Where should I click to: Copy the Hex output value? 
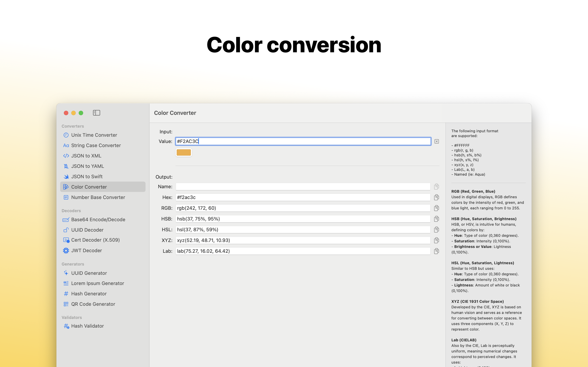tap(436, 197)
